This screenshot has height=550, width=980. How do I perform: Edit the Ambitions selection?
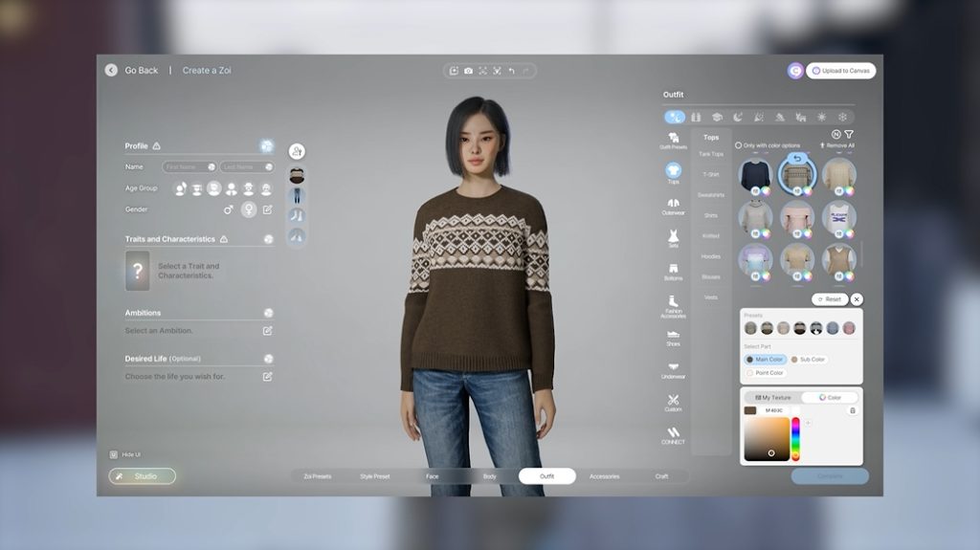click(268, 331)
